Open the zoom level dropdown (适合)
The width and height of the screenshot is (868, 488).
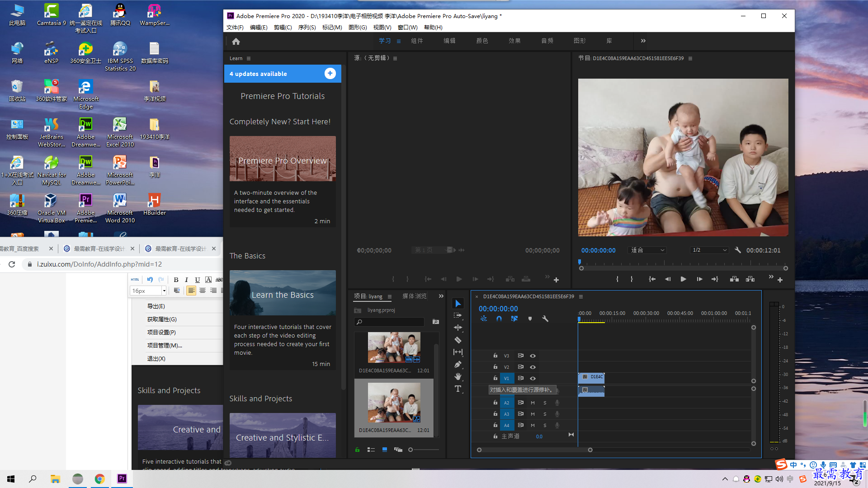click(647, 250)
